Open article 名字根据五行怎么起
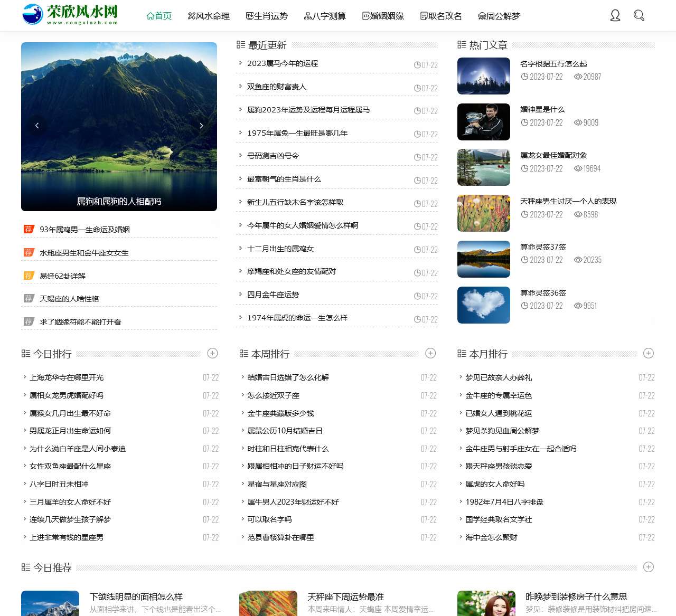The image size is (676, 616). [x=553, y=63]
